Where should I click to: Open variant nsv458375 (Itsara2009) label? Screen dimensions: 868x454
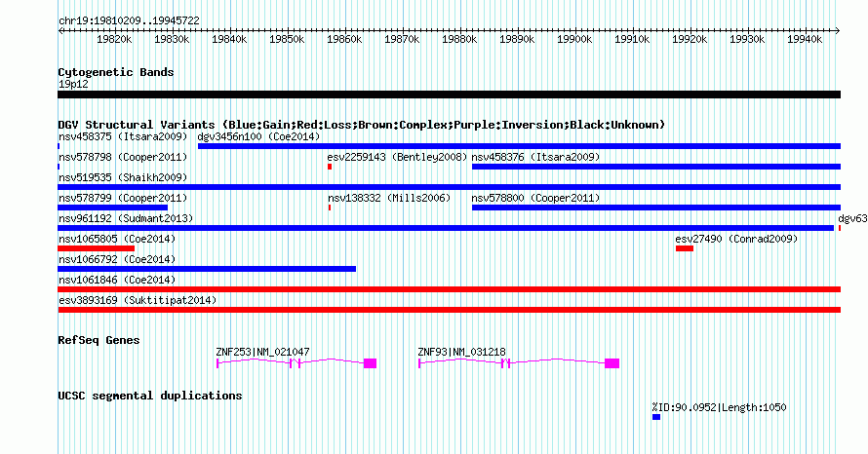point(123,136)
